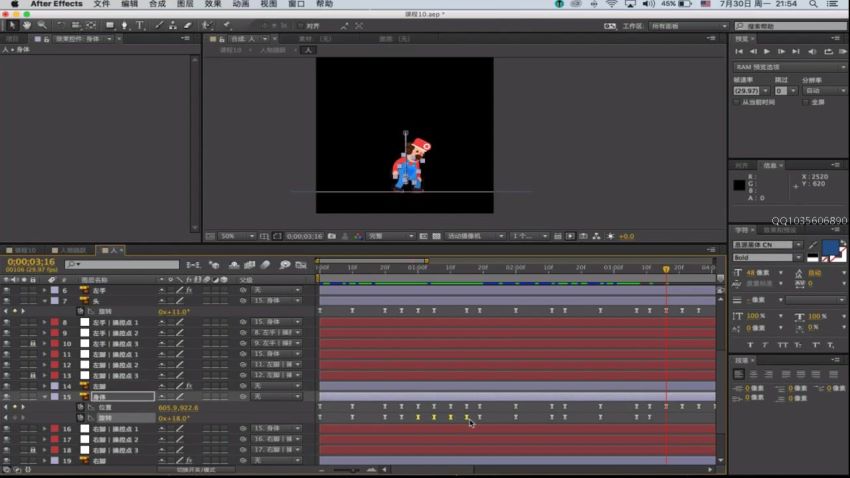Open the 文件 (File) menu
Screen dimensions: 850x478
(x=101, y=4)
